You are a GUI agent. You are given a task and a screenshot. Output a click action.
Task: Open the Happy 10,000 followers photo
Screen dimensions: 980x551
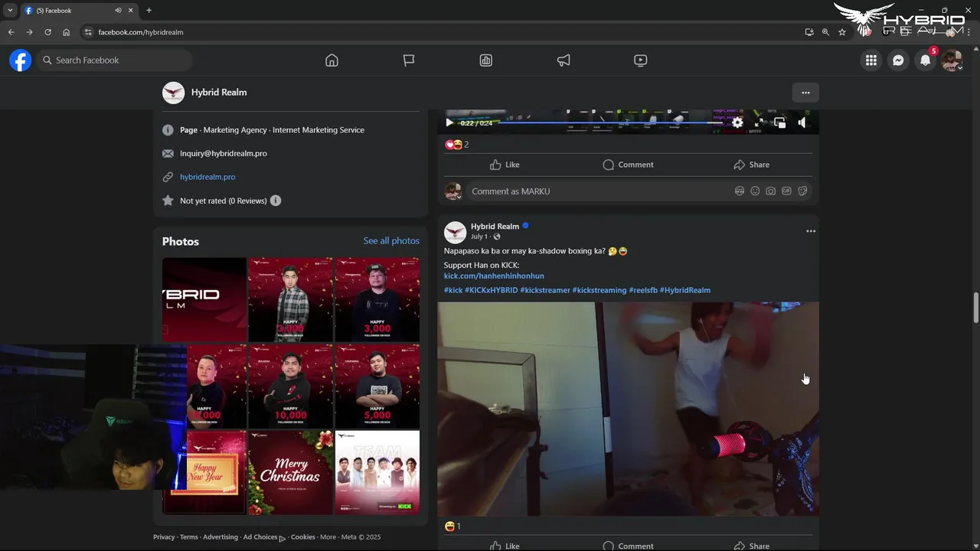[291, 386]
